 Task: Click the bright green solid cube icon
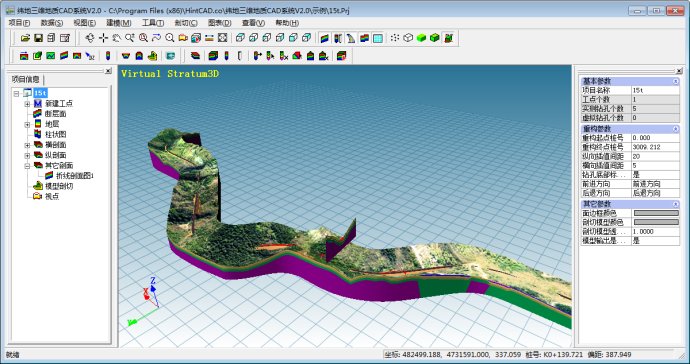(x=422, y=38)
